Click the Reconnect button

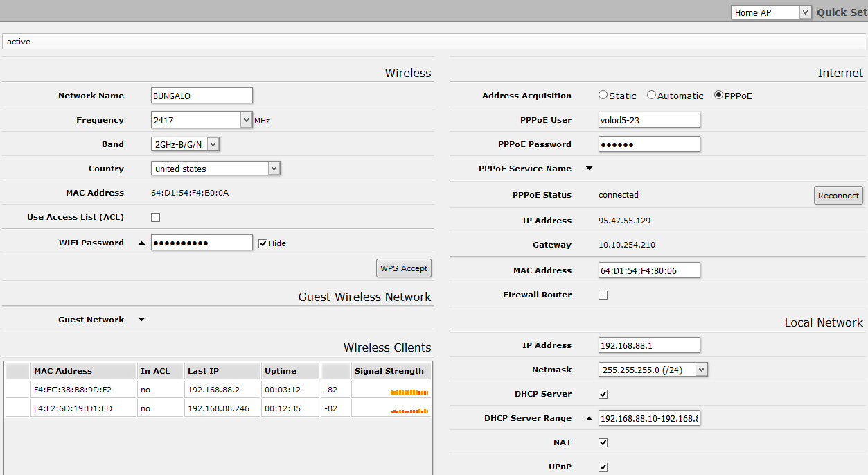pos(838,196)
